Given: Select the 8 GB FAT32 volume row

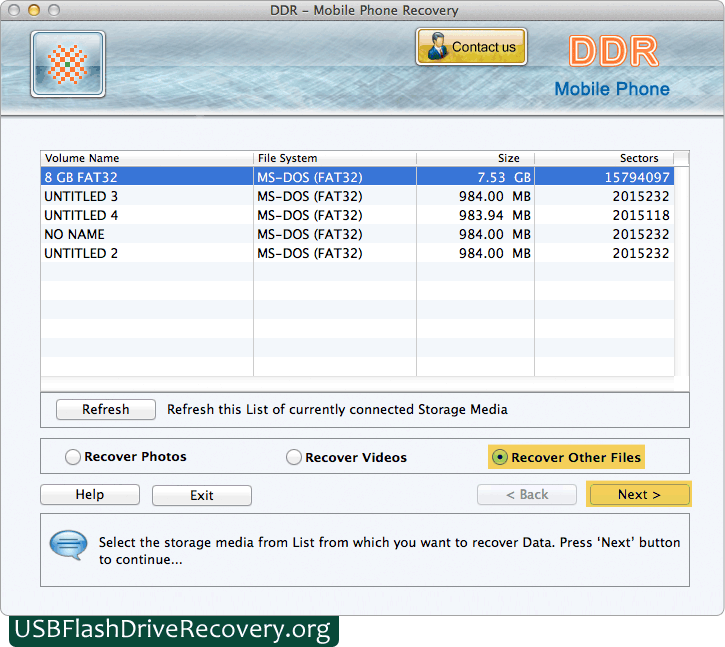Looking at the screenshot, I should point(357,177).
